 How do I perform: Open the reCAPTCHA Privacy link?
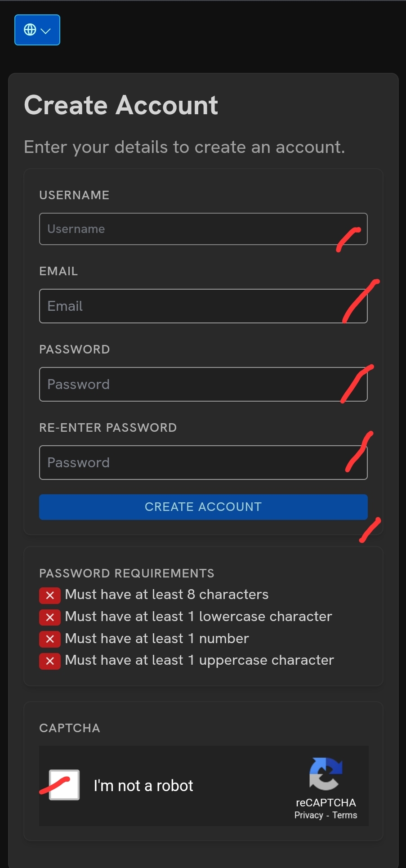point(308,815)
